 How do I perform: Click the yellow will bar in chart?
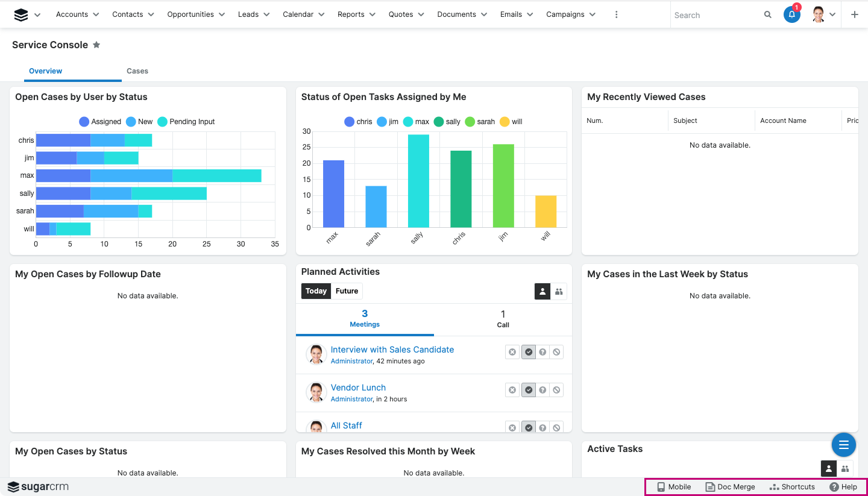(546, 212)
